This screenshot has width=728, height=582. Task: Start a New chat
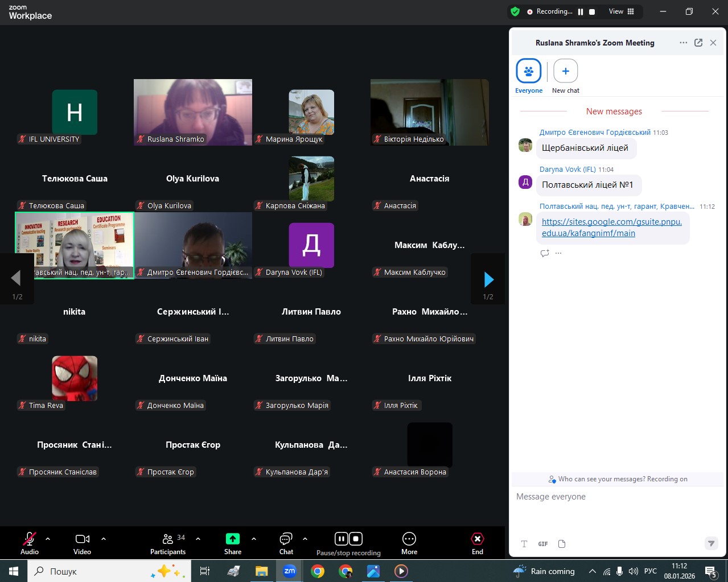[x=565, y=72]
